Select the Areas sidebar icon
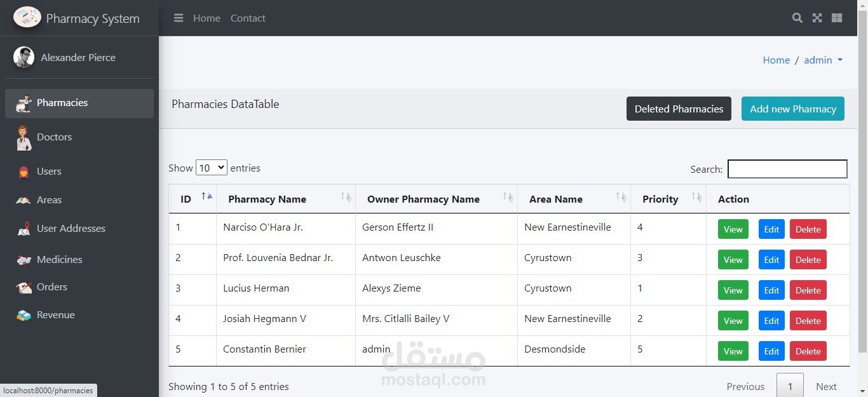The image size is (868, 397). coord(24,199)
